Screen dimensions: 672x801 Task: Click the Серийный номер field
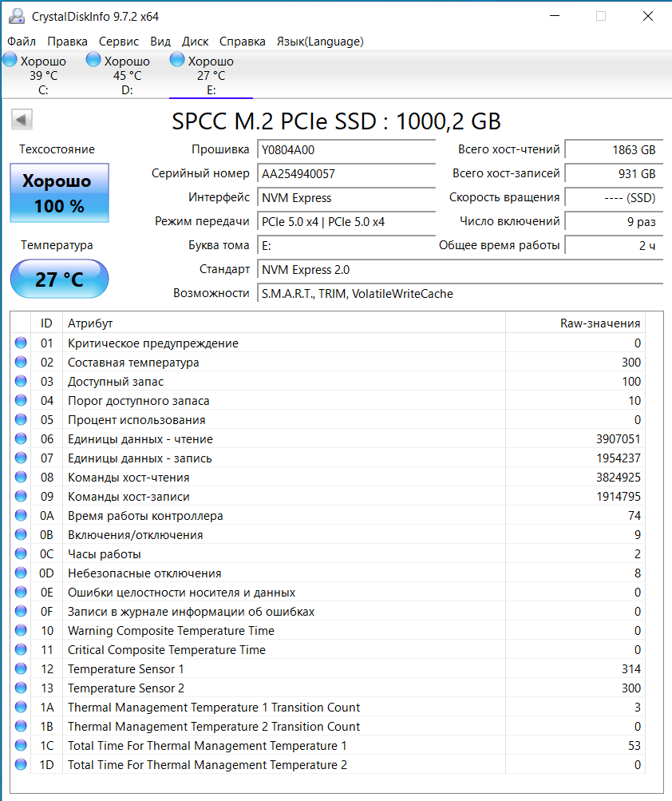tap(346, 173)
